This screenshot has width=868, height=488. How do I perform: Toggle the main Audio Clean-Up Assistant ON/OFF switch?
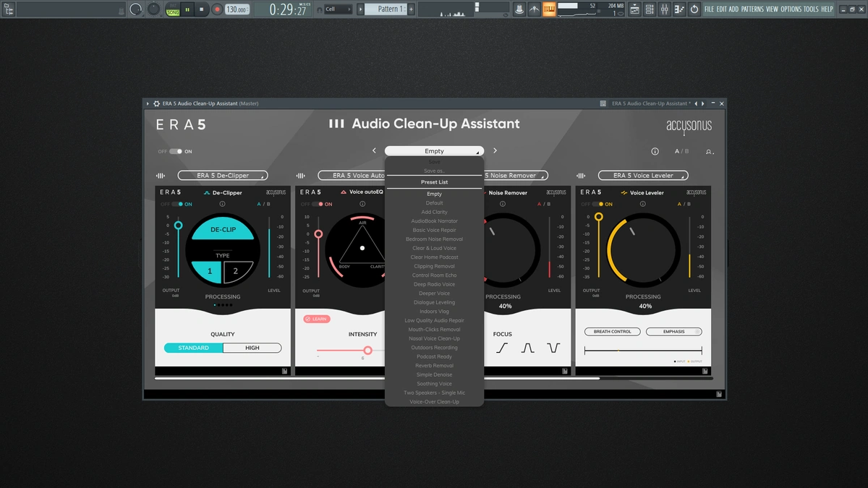[x=176, y=152]
